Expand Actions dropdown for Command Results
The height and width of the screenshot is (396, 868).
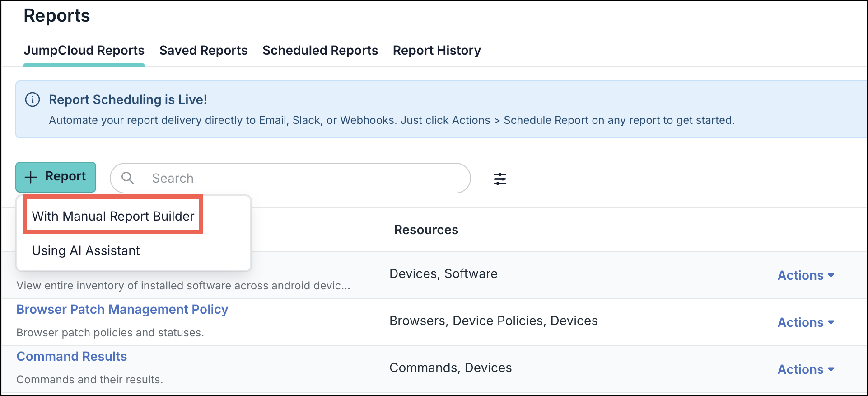coord(806,369)
